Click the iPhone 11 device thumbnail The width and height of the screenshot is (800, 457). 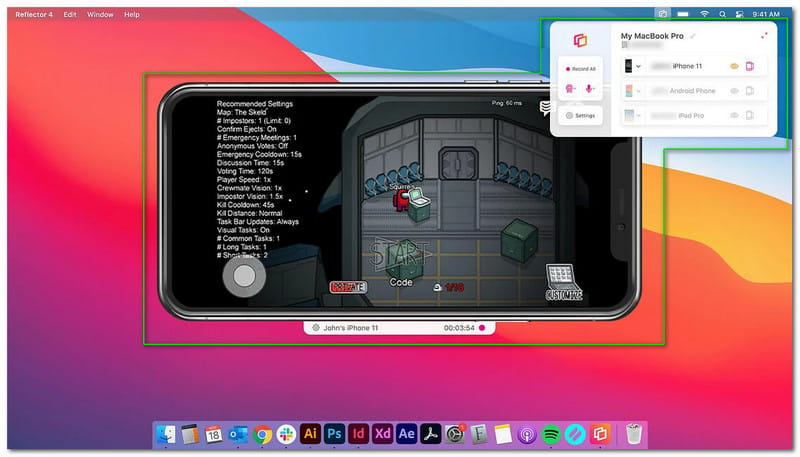(x=629, y=66)
